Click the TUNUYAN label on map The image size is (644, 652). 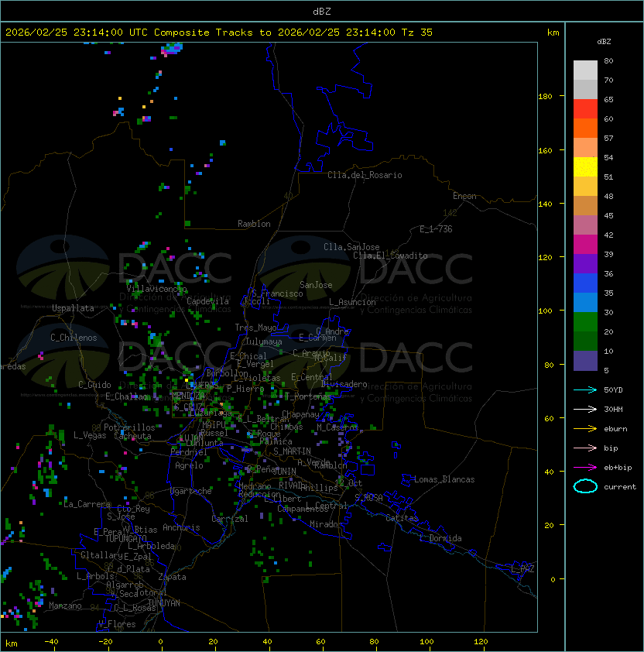164,603
